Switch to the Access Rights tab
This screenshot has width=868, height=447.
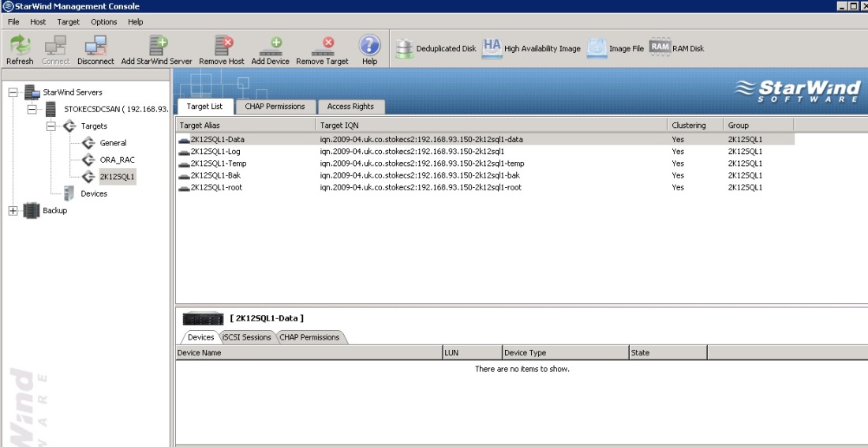(350, 107)
